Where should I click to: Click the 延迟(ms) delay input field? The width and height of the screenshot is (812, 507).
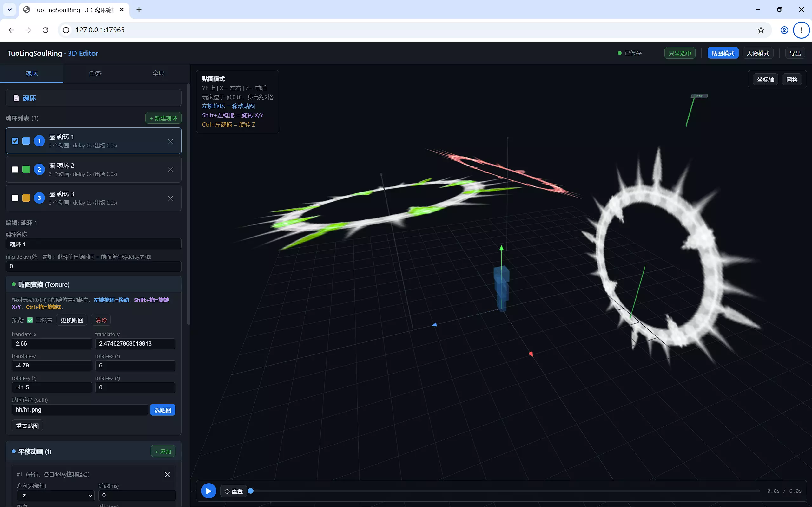[137, 495]
